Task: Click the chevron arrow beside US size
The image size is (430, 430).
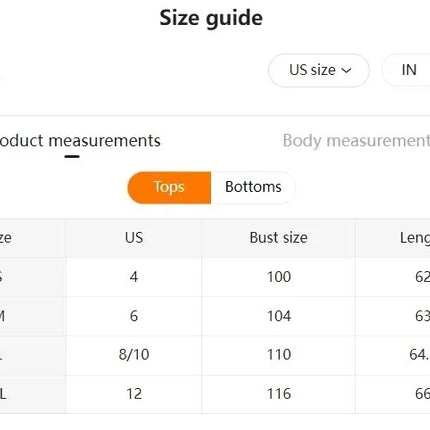Action: click(x=347, y=71)
